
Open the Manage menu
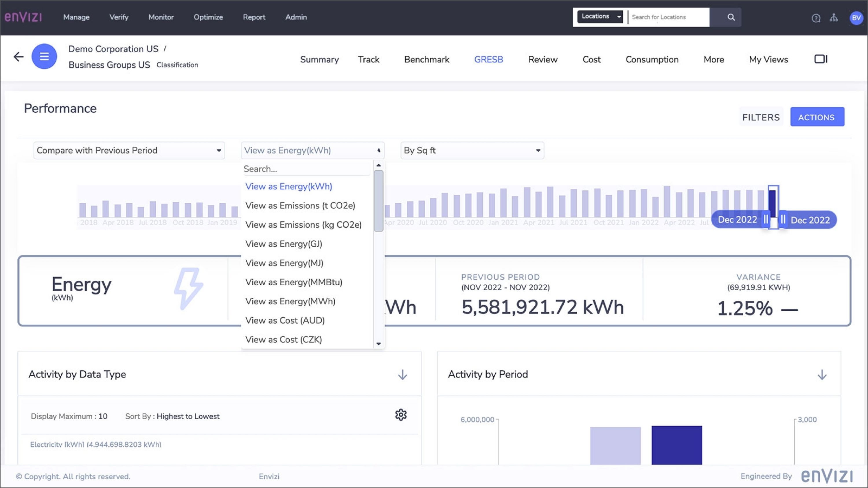click(76, 17)
